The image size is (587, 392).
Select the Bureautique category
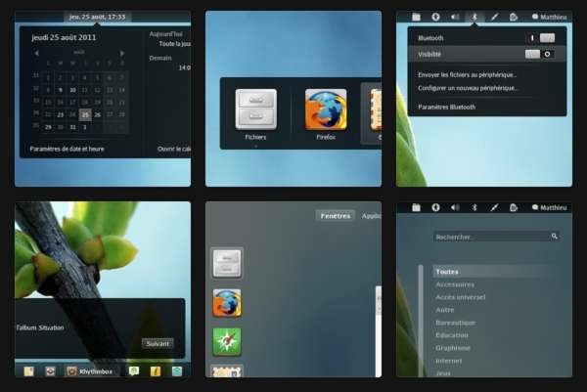456,323
